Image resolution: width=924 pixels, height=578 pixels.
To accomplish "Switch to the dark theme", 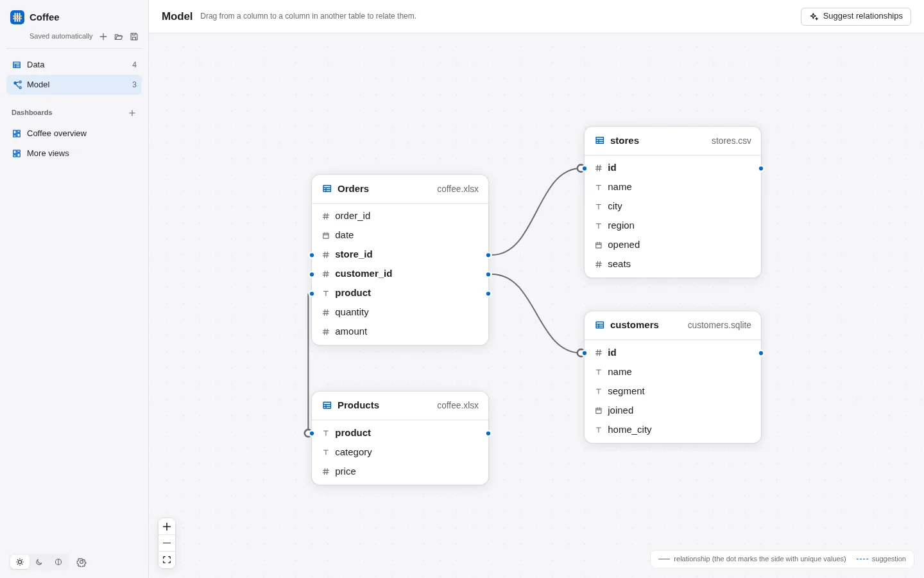I will tap(39, 562).
